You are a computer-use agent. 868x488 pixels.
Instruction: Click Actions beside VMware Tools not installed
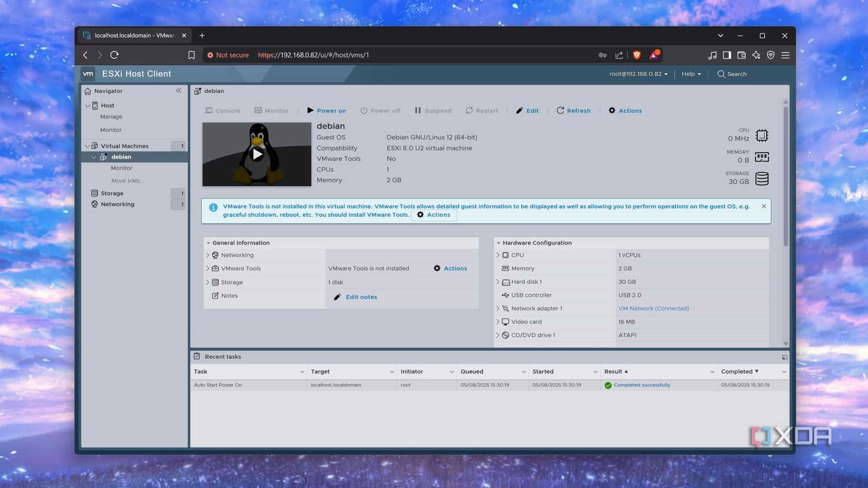pyautogui.click(x=450, y=268)
